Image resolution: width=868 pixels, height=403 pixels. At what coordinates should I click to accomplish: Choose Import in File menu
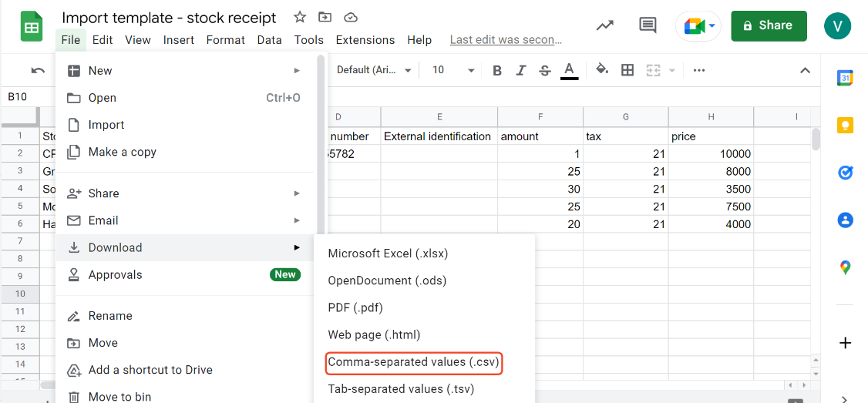pyautogui.click(x=184, y=125)
